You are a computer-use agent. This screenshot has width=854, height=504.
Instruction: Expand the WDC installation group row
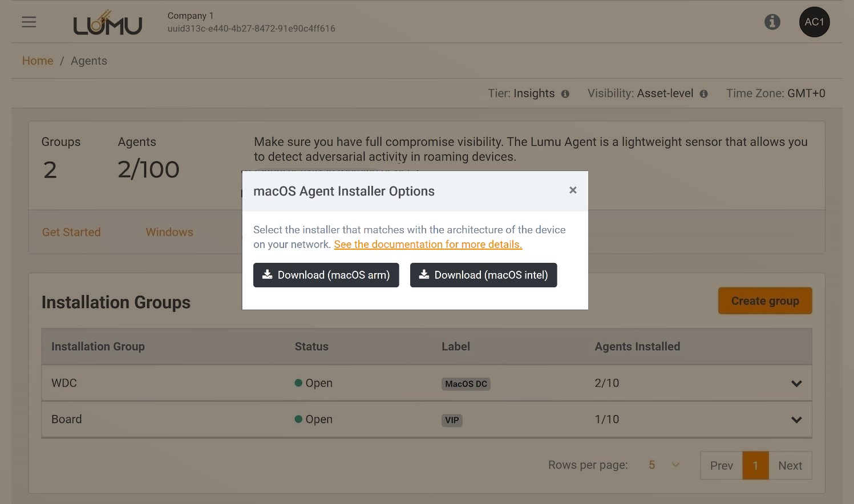(796, 384)
